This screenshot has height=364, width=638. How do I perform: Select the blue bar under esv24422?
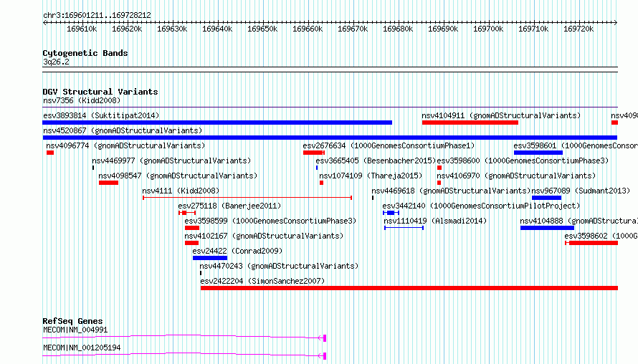coord(210,258)
